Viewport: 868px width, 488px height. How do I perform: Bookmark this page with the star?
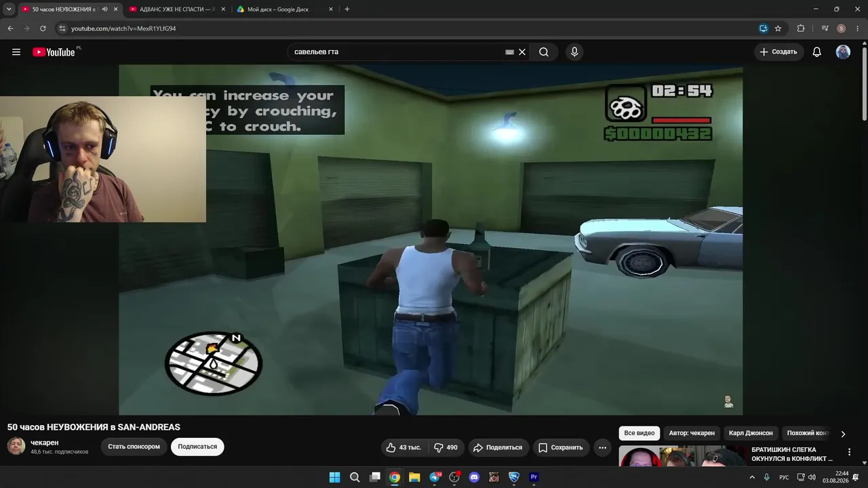[x=778, y=28]
